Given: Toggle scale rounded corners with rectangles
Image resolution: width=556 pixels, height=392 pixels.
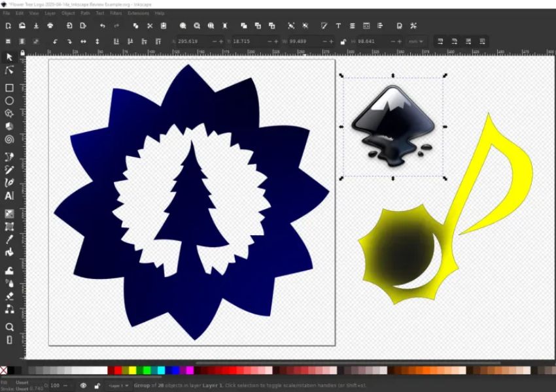Looking at the screenshot, I should coord(454,41).
